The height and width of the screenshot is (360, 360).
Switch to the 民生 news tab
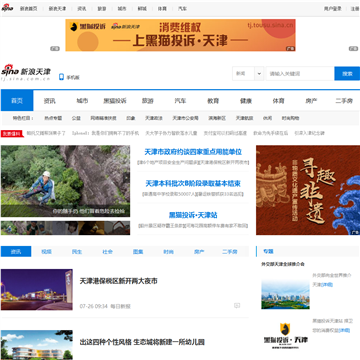[77, 252]
